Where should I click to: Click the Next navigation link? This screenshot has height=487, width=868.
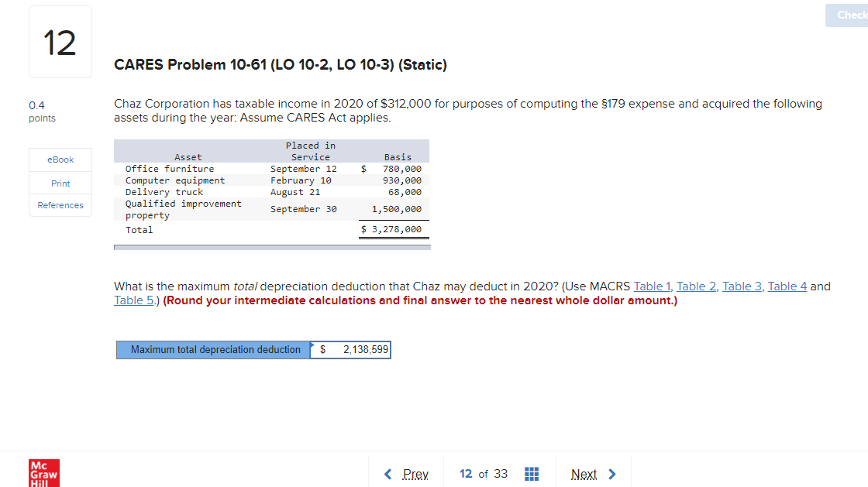pyautogui.click(x=584, y=474)
